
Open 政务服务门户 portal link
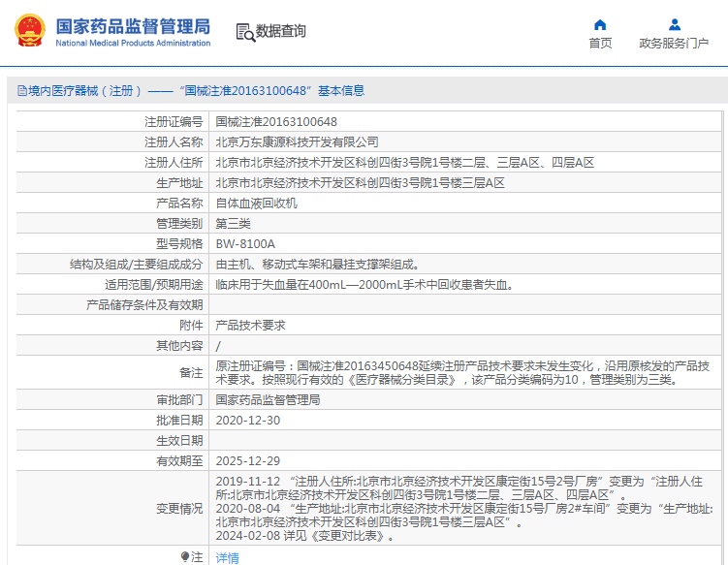click(x=674, y=44)
